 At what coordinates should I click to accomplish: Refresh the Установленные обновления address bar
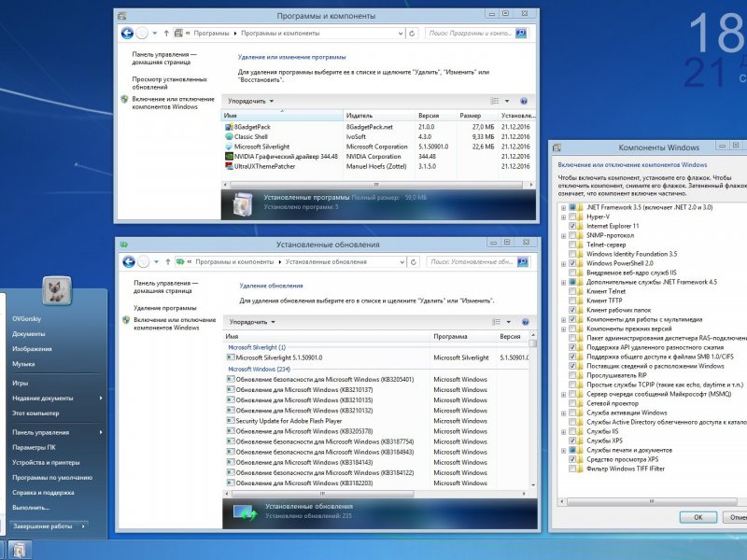tap(414, 262)
